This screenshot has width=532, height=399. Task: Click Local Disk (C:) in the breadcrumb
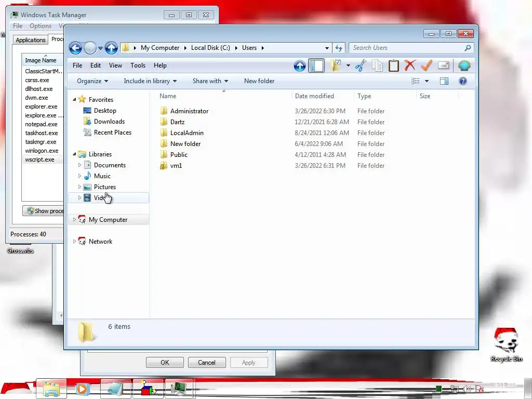pyautogui.click(x=210, y=48)
